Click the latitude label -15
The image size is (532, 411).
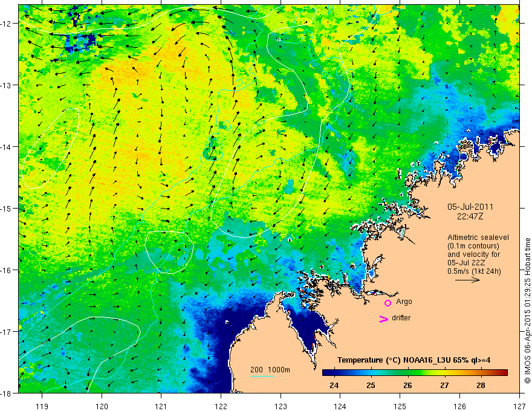pyautogui.click(x=7, y=209)
